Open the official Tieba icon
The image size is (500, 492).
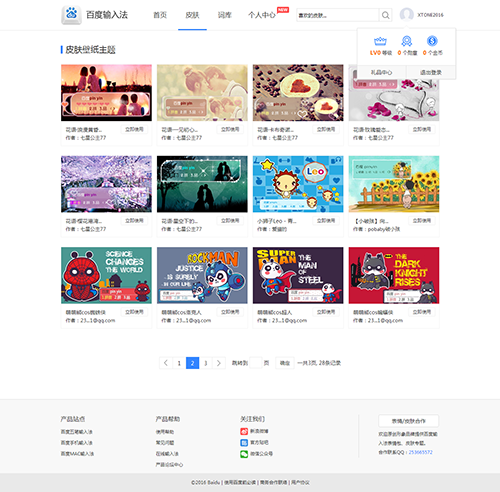[244, 443]
